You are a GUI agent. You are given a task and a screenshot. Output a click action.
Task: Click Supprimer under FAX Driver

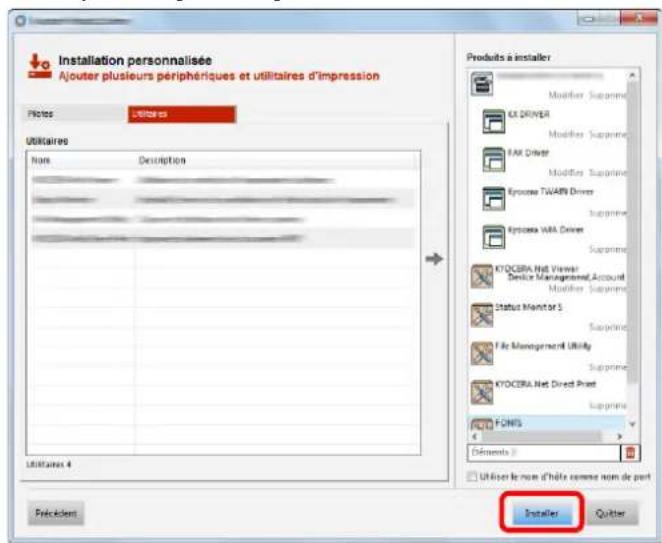[608, 172]
